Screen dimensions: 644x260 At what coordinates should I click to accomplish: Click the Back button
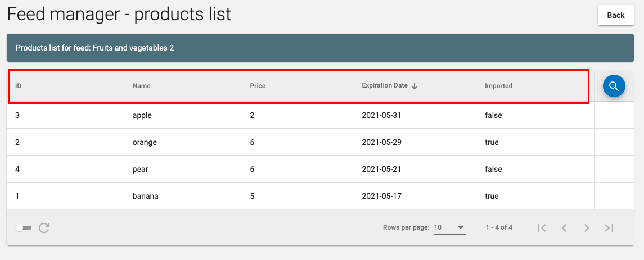click(x=616, y=15)
